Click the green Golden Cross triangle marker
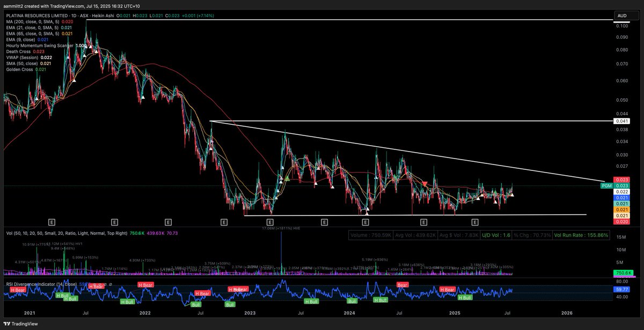This screenshot has height=330, width=644. click(x=287, y=178)
